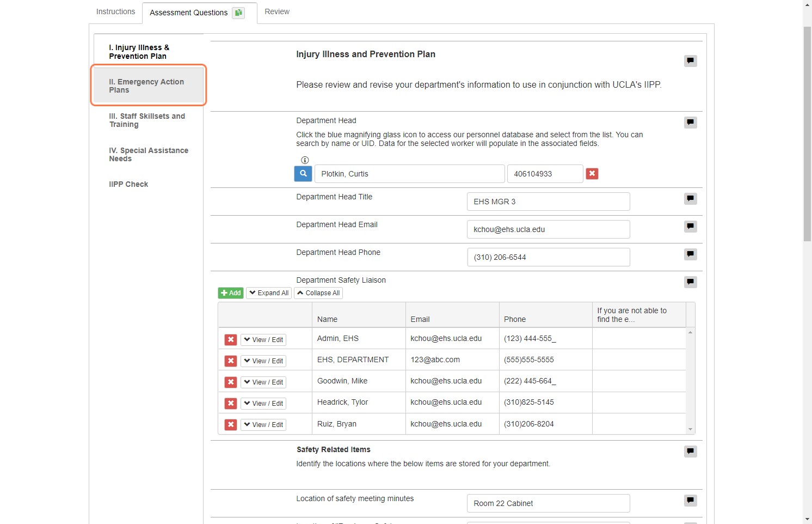Click comment icon beside Department Head Phone

click(x=690, y=254)
